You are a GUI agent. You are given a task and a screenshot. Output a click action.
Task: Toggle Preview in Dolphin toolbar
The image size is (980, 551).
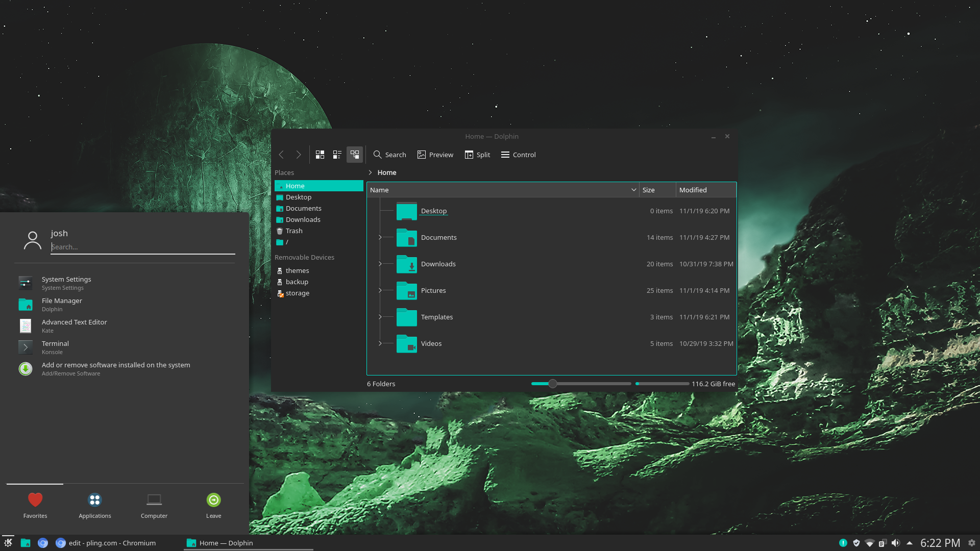(435, 155)
